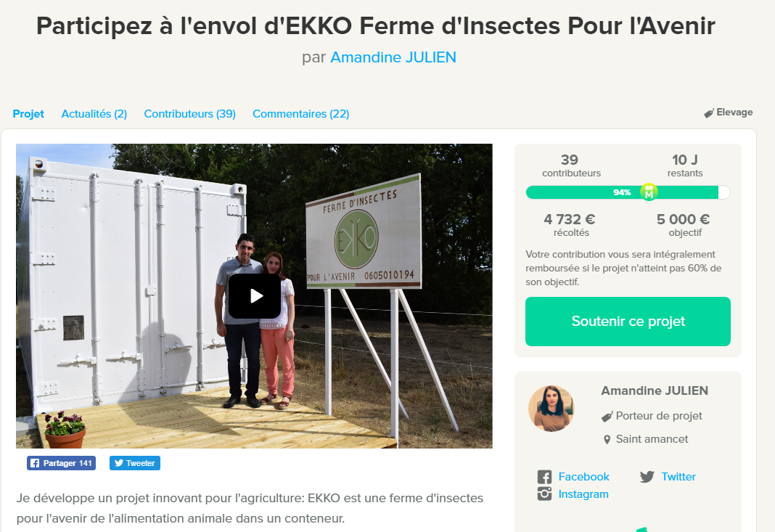Open the Projet tab

coord(28,114)
